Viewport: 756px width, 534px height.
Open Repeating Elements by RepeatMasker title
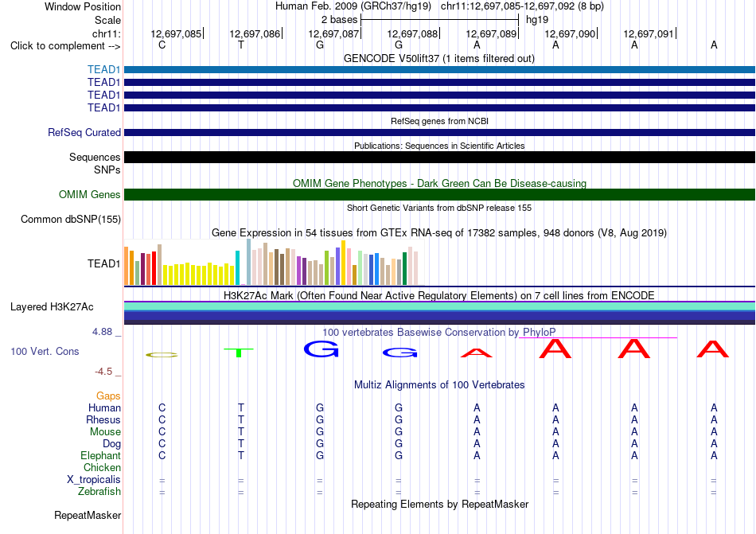tap(440, 504)
